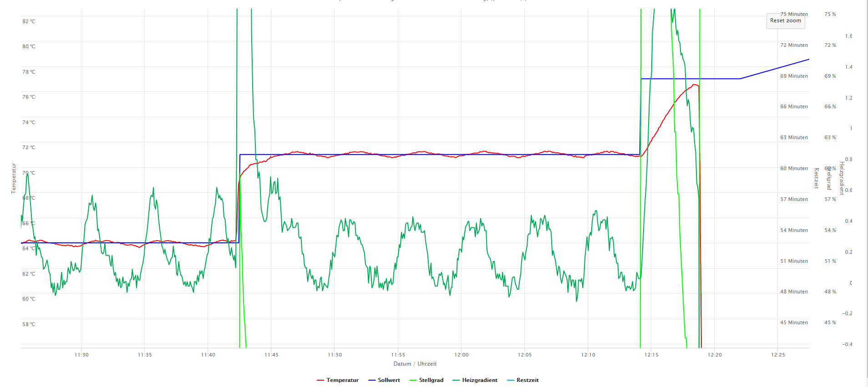Click the red Temperatur legend line marker
868x387 pixels.
click(x=320, y=380)
